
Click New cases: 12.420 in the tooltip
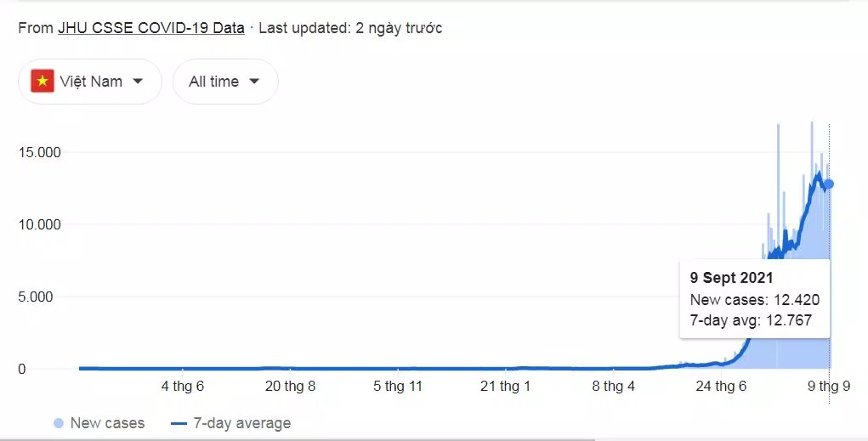(754, 299)
